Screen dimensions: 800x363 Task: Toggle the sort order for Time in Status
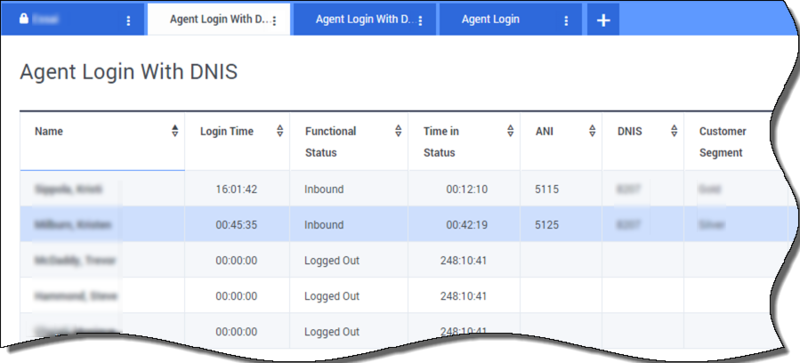[x=510, y=131]
